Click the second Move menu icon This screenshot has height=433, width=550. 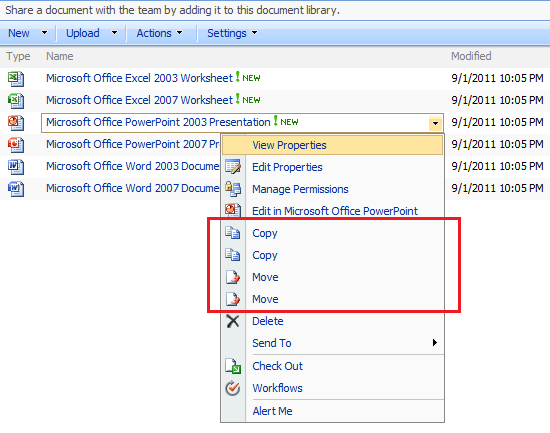[233, 299]
